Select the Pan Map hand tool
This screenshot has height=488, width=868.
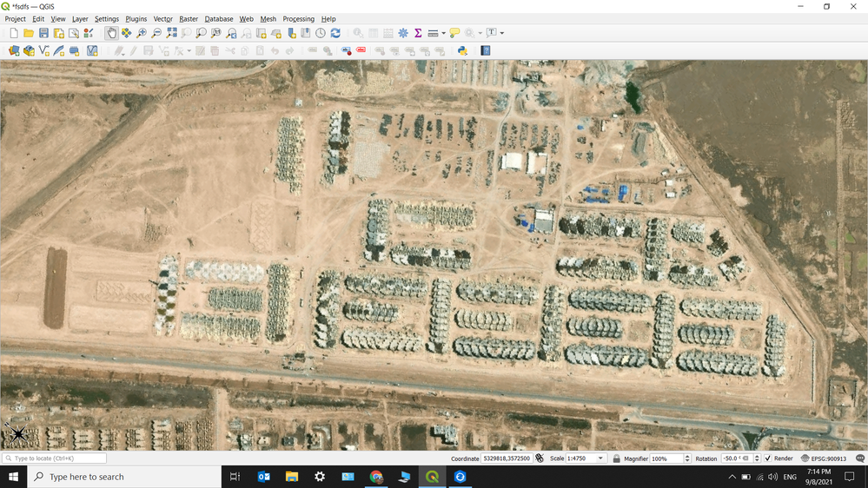coord(111,33)
